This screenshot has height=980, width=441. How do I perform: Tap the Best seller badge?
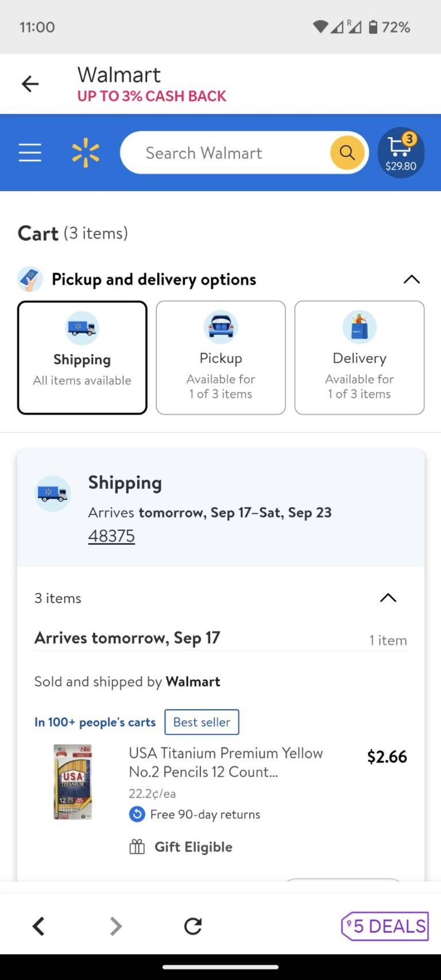coord(202,722)
